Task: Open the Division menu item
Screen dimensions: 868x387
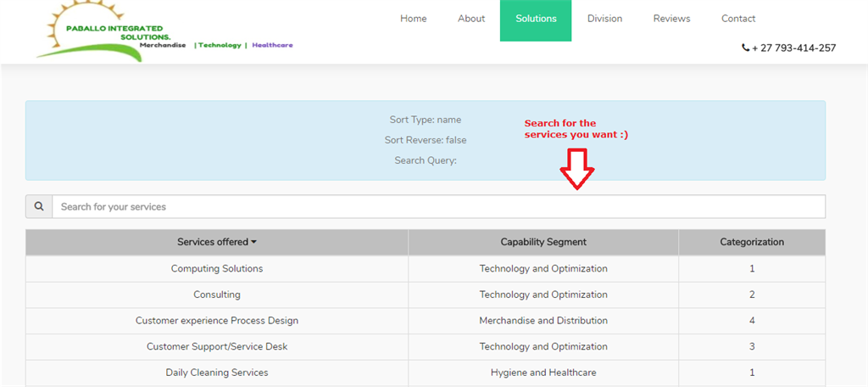Action: pyautogui.click(x=604, y=19)
